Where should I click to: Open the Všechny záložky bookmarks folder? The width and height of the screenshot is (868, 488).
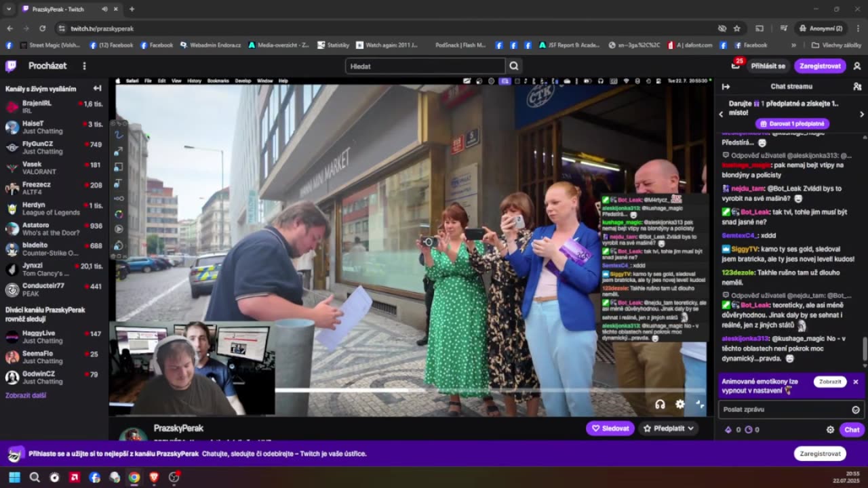coord(835,45)
